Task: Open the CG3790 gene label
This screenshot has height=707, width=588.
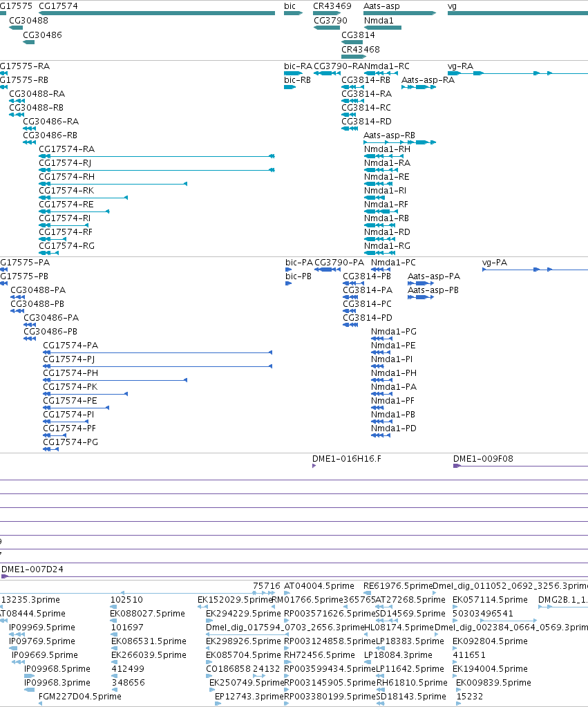Action: [330, 20]
